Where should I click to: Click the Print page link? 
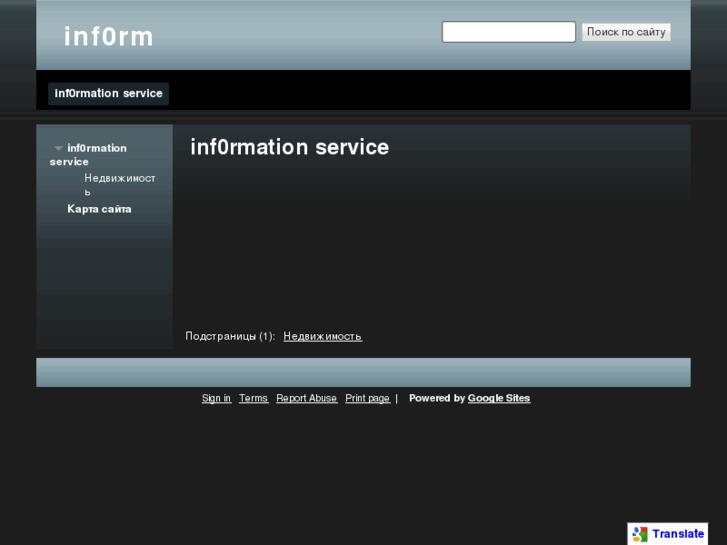pos(368,398)
